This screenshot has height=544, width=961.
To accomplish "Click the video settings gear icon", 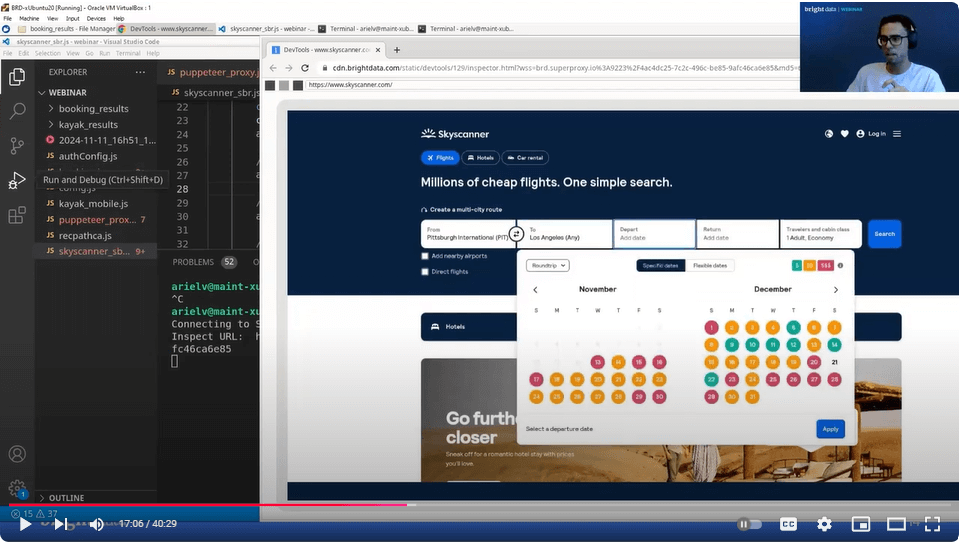I will tap(823, 524).
